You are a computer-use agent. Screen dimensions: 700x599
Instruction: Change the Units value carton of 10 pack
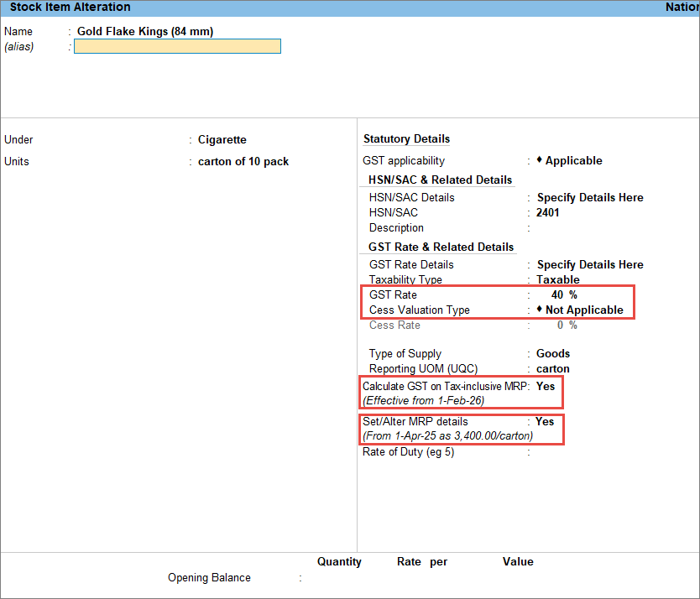coord(243,162)
